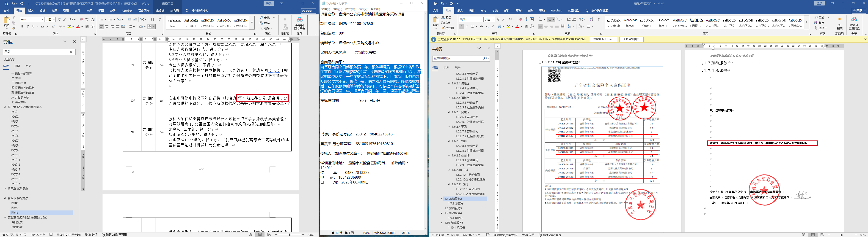The height and width of the screenshot is (237, 868).
Task: Open Notepad's 格式(O) menu
Action: [350, 9]
